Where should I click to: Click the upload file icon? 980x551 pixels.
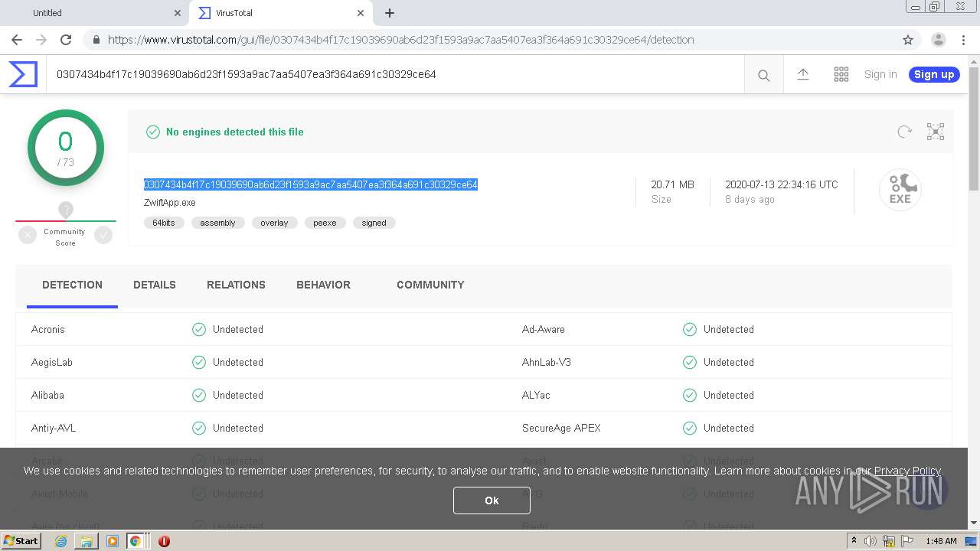pyautogui.click(x=803, y=74)
